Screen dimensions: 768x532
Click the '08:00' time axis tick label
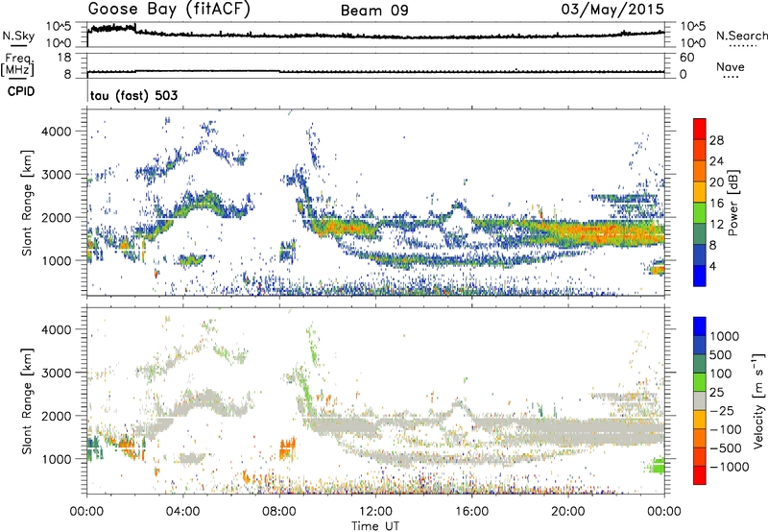pyautogui.click(x=279, y=512)
